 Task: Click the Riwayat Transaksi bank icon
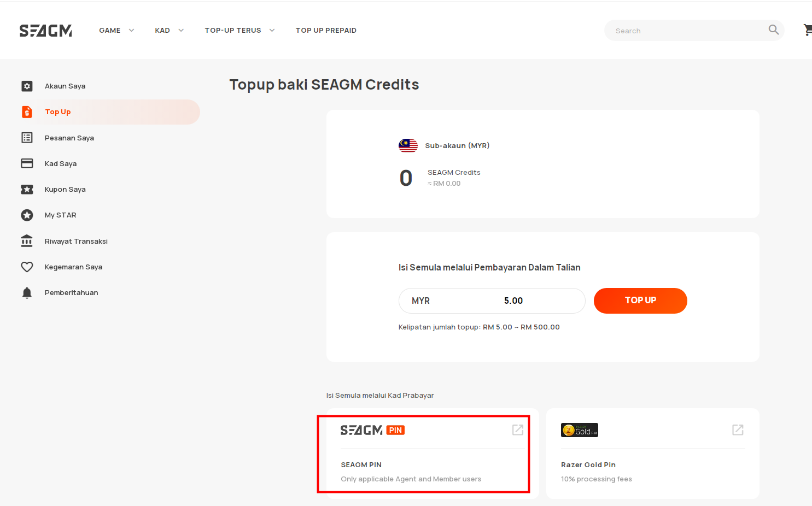[27, 241]
